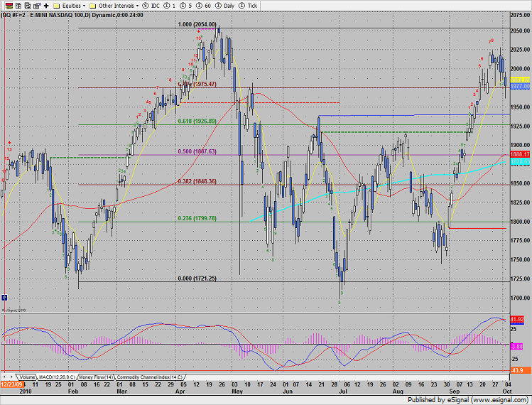Screen dimensions: 532x405
Task: Switch to the Daily interval
Action: (225, 6)
